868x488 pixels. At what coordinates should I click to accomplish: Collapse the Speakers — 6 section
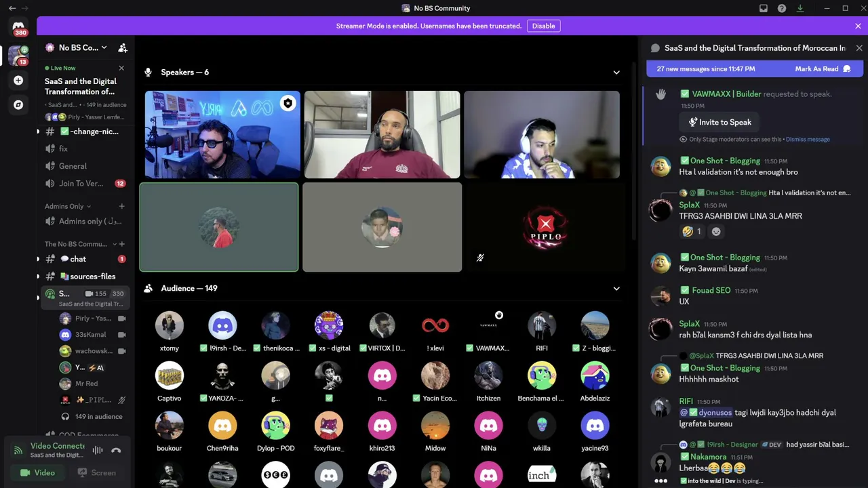pos(616,73)
